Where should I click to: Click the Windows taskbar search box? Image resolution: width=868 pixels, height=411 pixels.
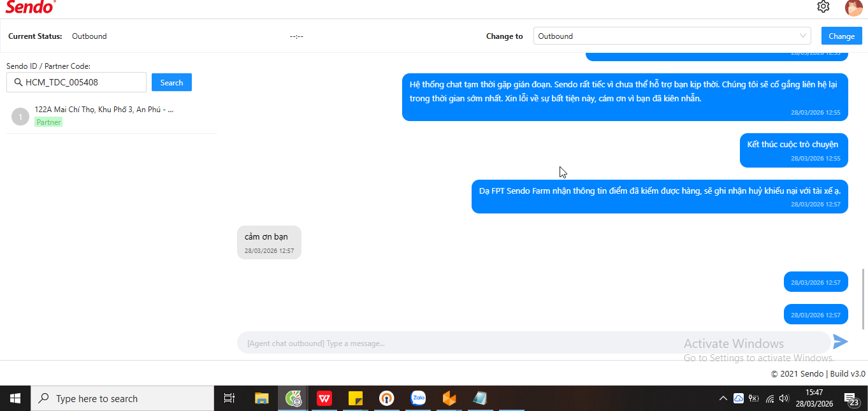click(x=122, y=398)
